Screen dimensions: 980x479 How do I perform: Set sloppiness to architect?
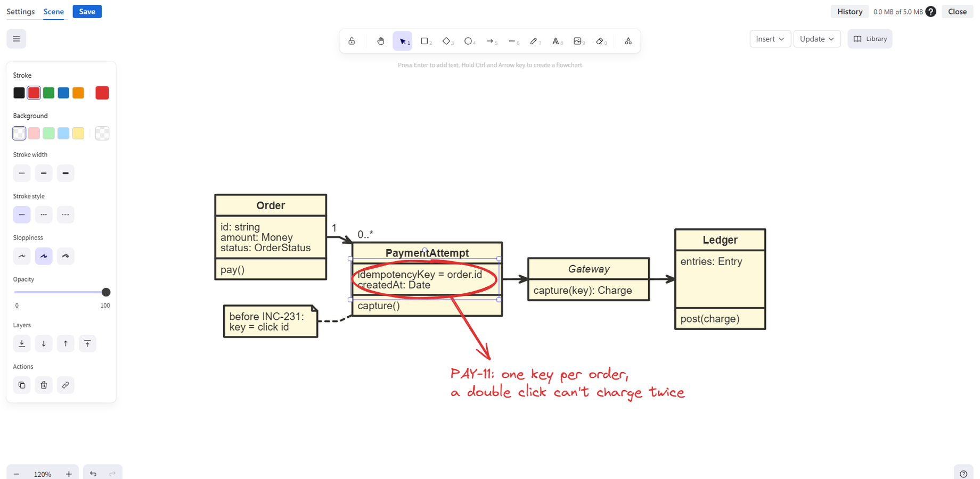22,256
